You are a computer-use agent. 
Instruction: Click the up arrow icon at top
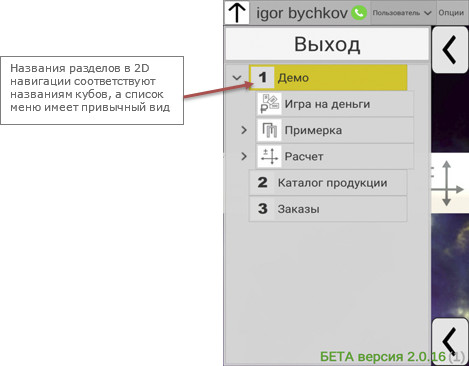tap(237, 12)
